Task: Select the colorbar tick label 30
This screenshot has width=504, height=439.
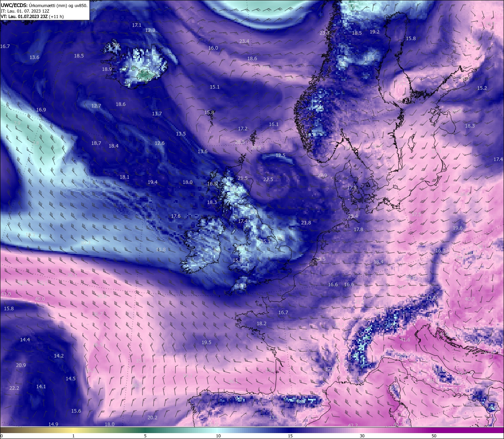Action: [362, 436]
